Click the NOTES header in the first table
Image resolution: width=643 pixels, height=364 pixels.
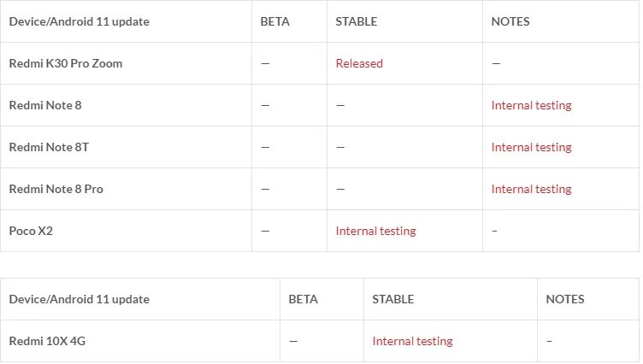pos(510,21)
